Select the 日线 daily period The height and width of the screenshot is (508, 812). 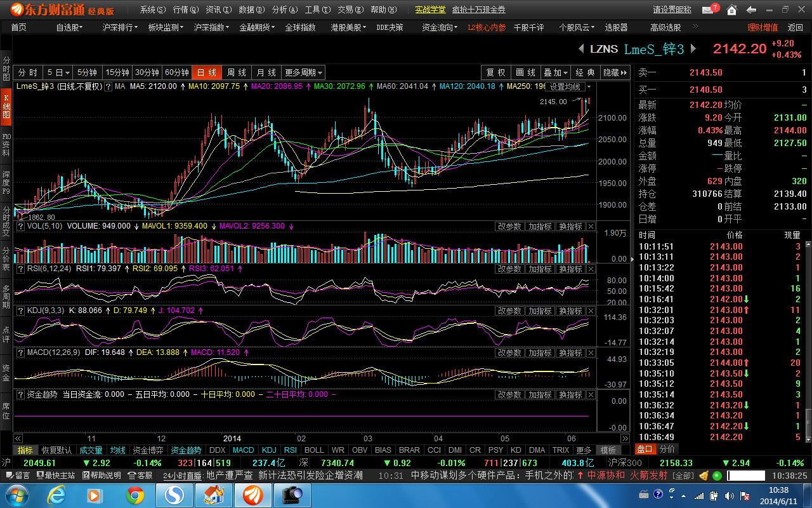point(207,72)
